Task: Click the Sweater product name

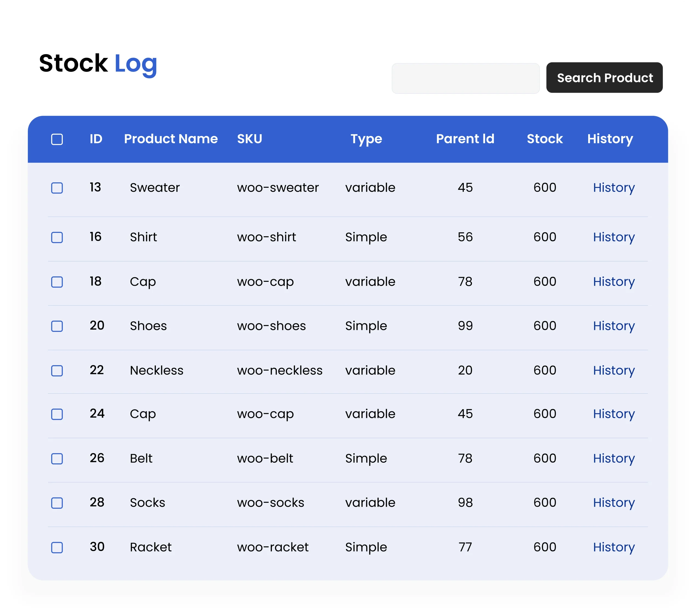Action: [x=155, y=188]
